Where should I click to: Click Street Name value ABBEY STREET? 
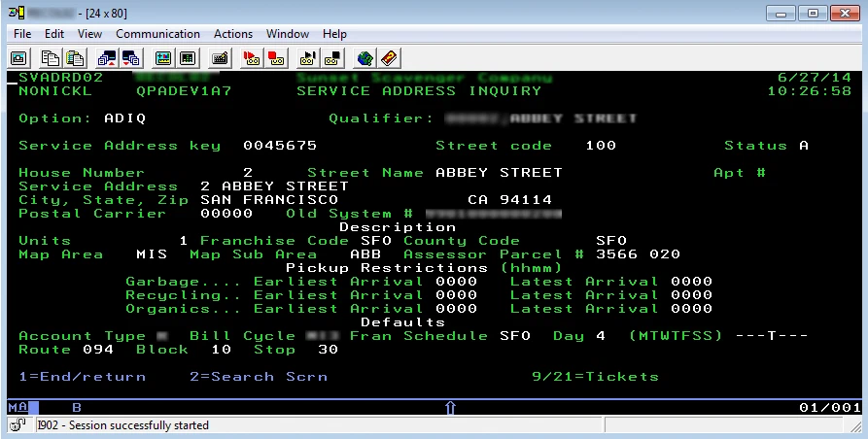click(499, 173)
